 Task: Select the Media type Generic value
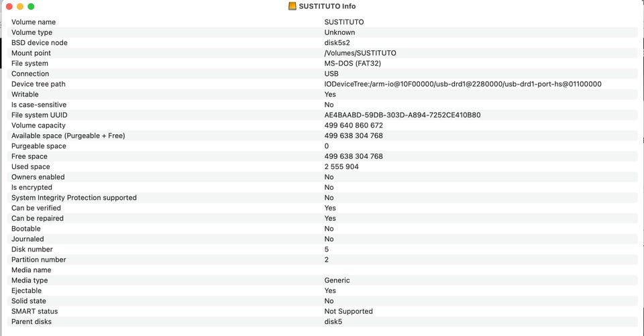point(337,280)
